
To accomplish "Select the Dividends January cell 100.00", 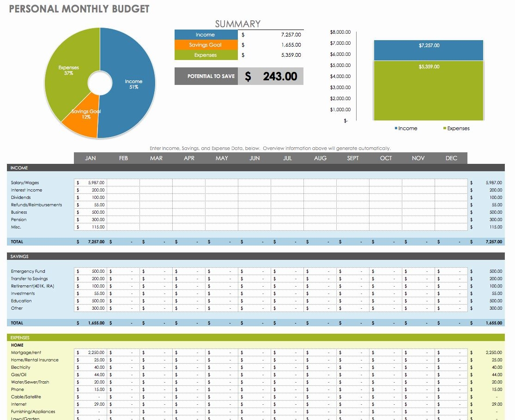I will click(x=91, y=198).
